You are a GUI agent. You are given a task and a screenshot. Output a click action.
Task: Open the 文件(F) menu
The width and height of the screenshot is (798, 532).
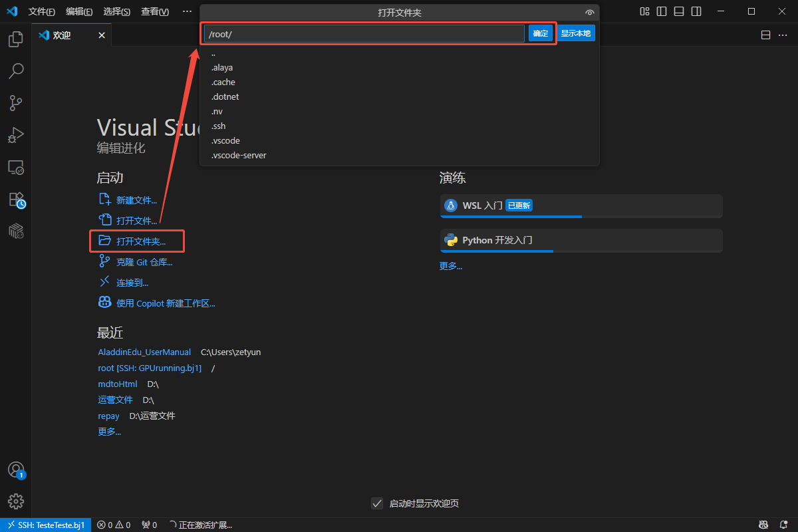(42, 12)
